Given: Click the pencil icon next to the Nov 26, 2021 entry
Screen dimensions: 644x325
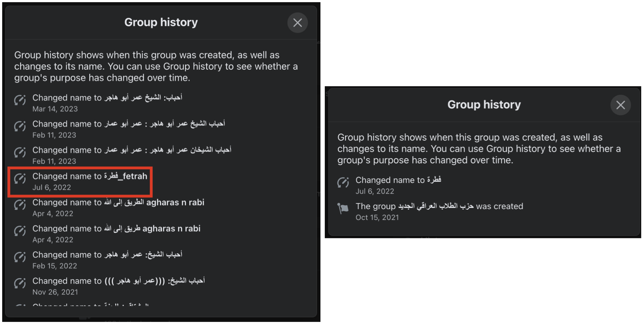Looking at the screenshot, I should pyautogui.click(x=20, y=284).
